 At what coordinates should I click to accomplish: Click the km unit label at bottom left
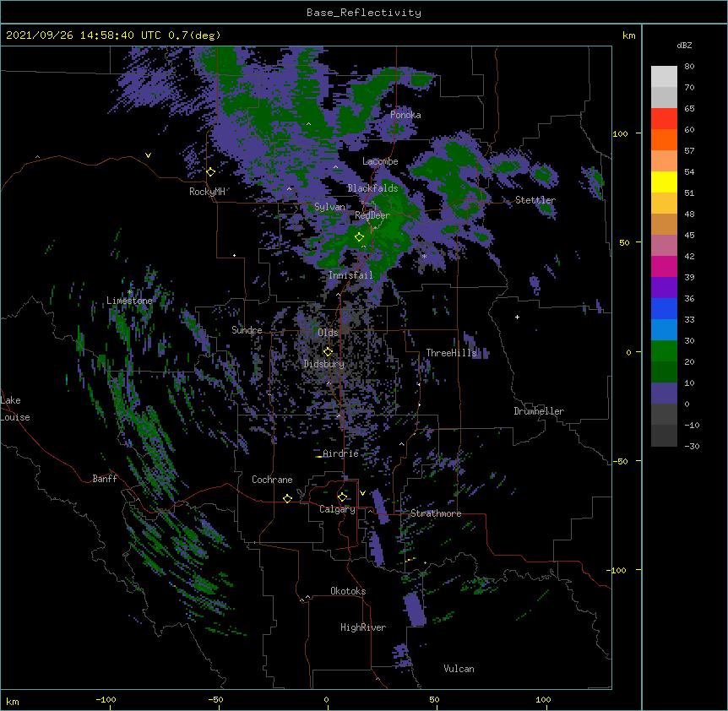pos(13,702)
